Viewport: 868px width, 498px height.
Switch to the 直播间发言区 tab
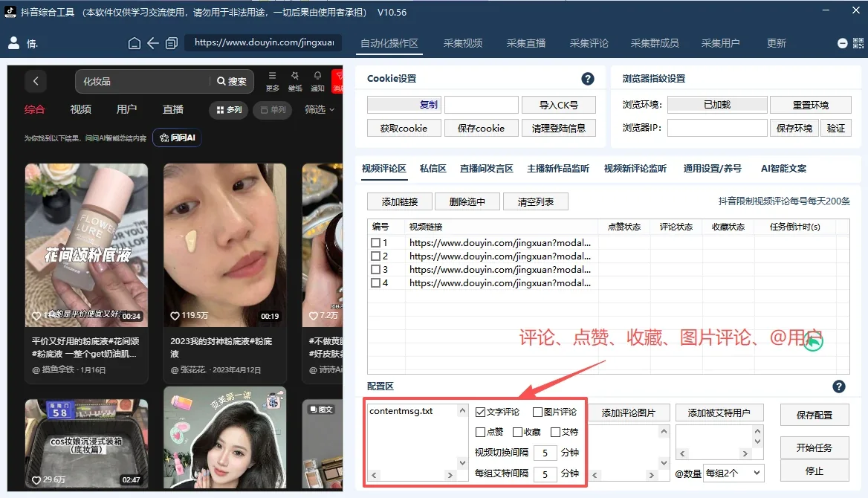point(487,169)
